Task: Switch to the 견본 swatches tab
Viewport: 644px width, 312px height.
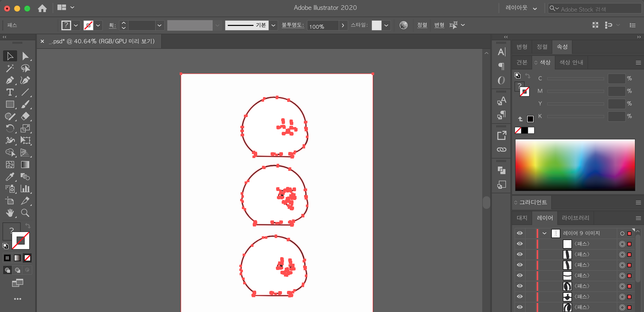Action: click(522, 62)
